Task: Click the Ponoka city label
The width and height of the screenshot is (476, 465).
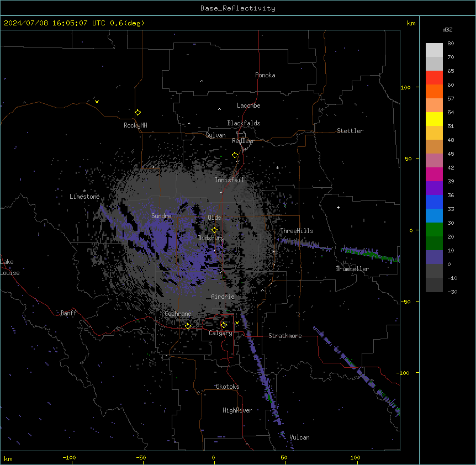Action: 265,75
